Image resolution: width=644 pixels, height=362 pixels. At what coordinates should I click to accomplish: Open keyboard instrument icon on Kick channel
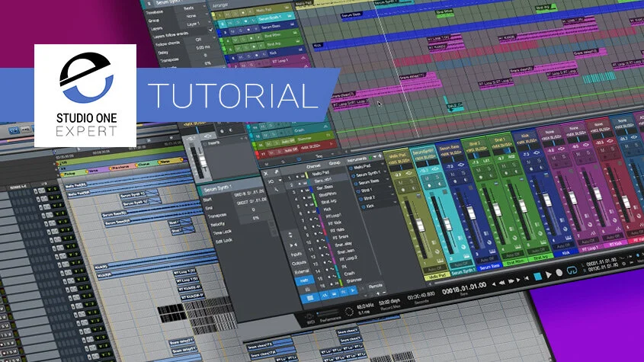tap(568, 239)
